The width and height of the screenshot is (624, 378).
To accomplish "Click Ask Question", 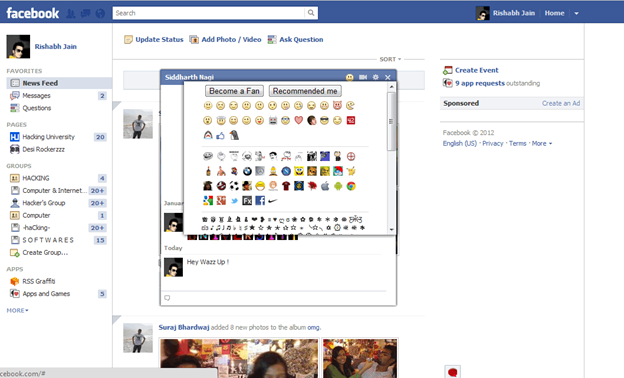I will point(296,39).
